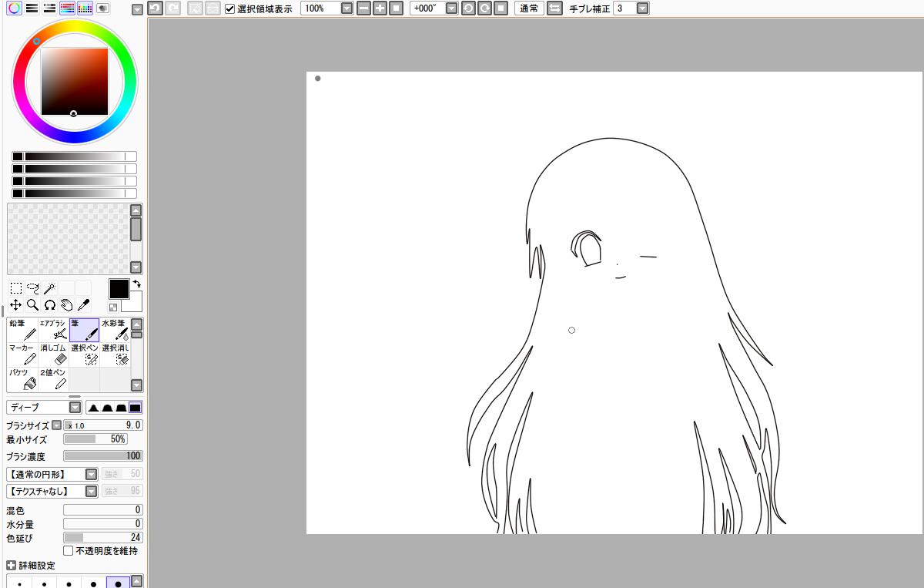Click the 通常 button in toolbar
Screen dimensions: 924x588
tap(529, 8)
